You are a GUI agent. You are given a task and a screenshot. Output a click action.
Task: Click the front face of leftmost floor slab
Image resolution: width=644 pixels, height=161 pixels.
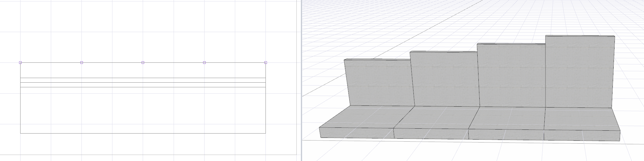click(x=357, y=133)
